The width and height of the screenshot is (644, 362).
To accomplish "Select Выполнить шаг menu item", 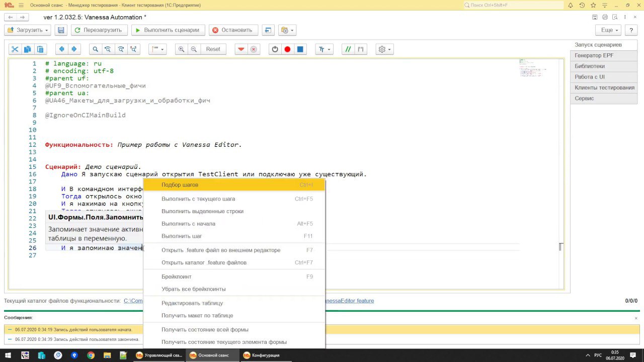I will 234,236.
